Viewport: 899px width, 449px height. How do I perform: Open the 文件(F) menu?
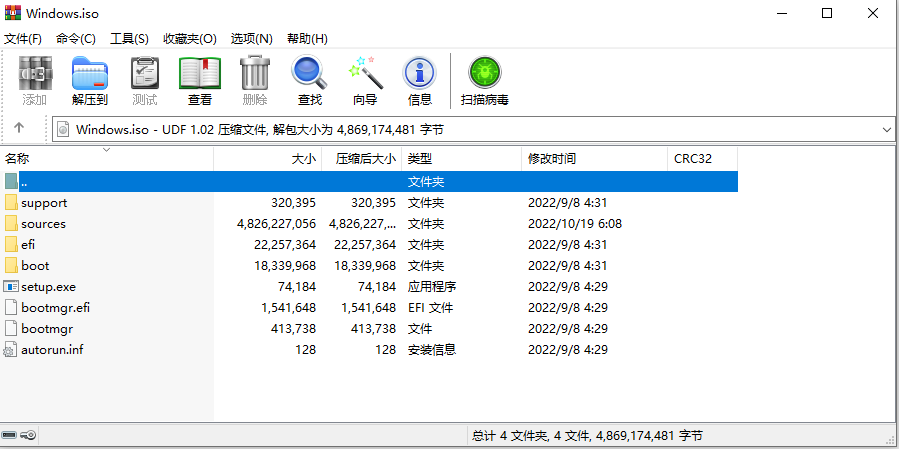23,39
